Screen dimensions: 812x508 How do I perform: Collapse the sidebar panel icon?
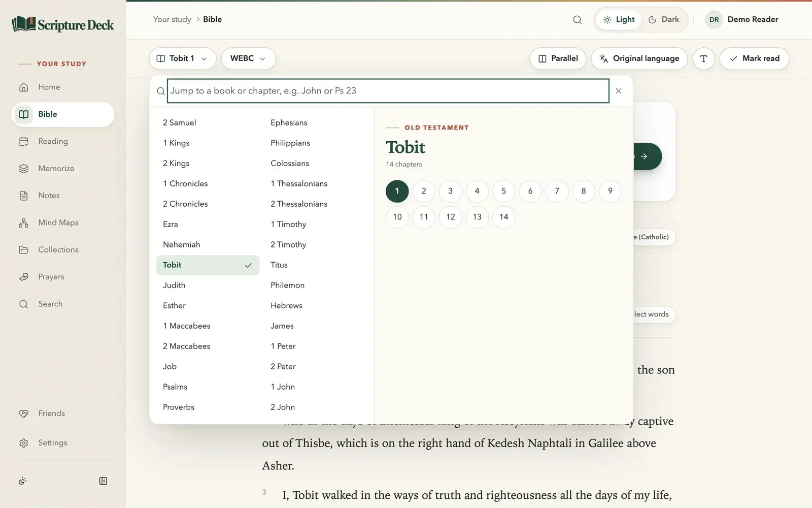point(103,481)
